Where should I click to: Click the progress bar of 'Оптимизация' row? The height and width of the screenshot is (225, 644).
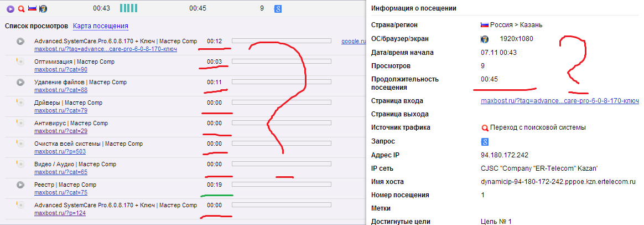pyautogui.click(x=282, y=62)
